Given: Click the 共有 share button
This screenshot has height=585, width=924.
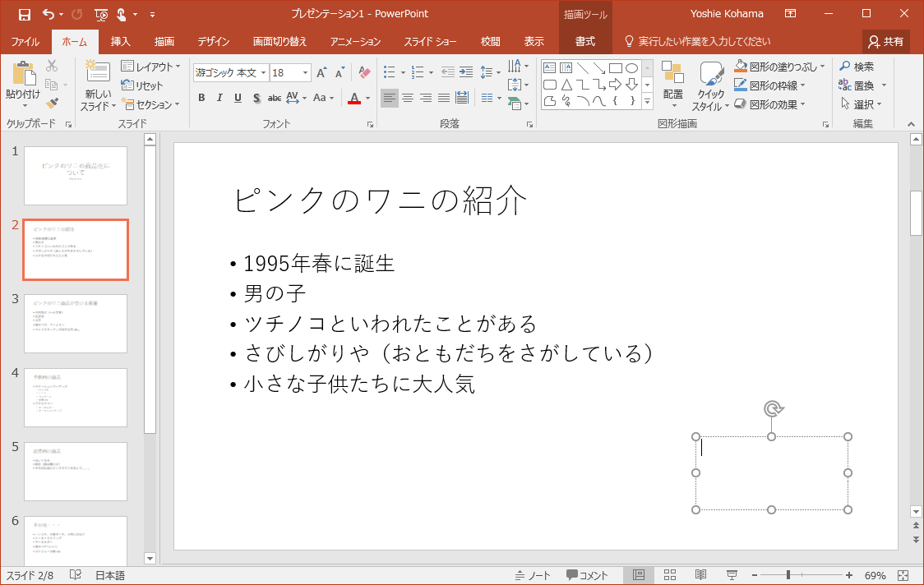Looking at the screenshot, I should tap(885, 42).
